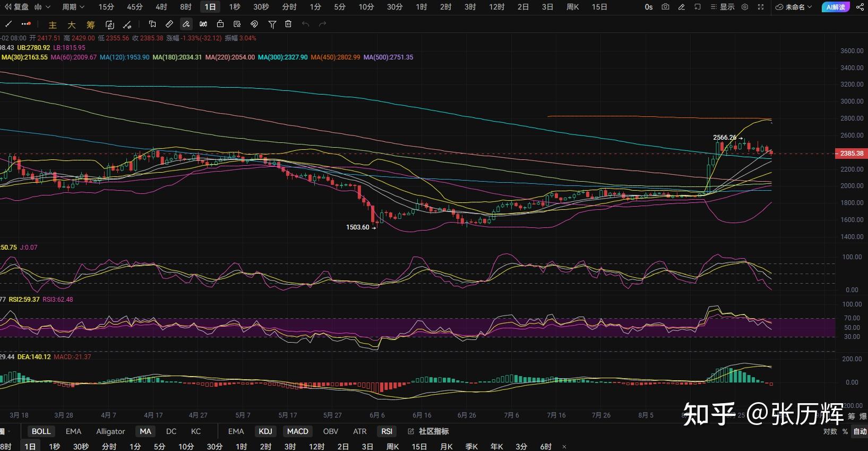Viewport: 868px width, 451px height.
Task: Expand the candlestick chart type dropdown
Action: [x=42, y=7]
